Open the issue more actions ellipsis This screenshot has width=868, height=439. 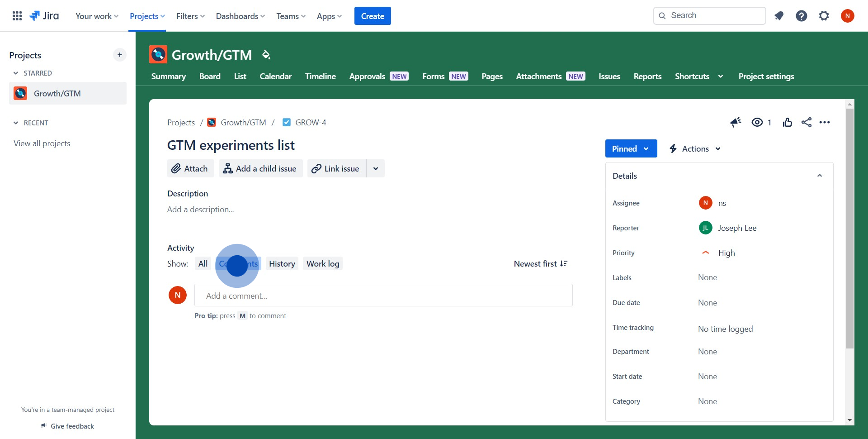click(825, 122)
